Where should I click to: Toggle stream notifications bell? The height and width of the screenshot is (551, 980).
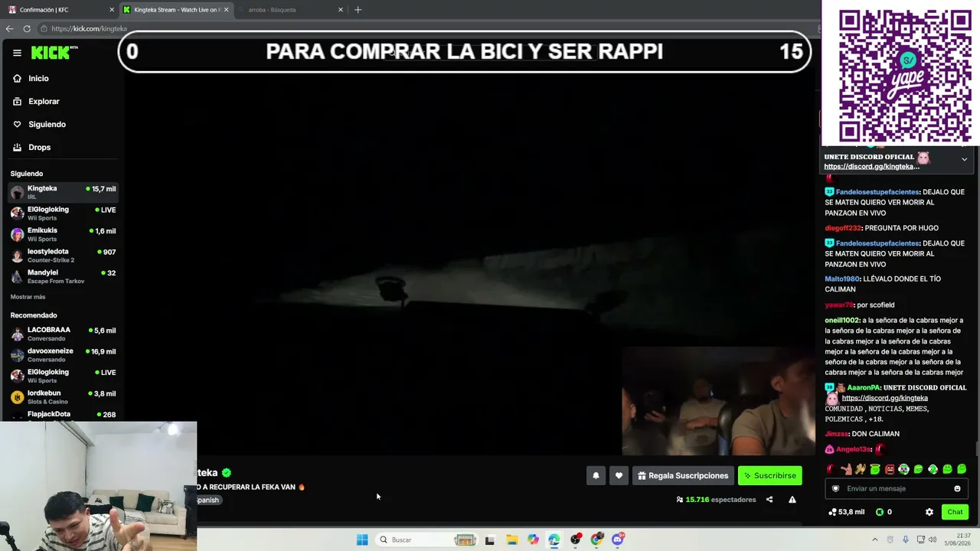[x=596, y=475]
